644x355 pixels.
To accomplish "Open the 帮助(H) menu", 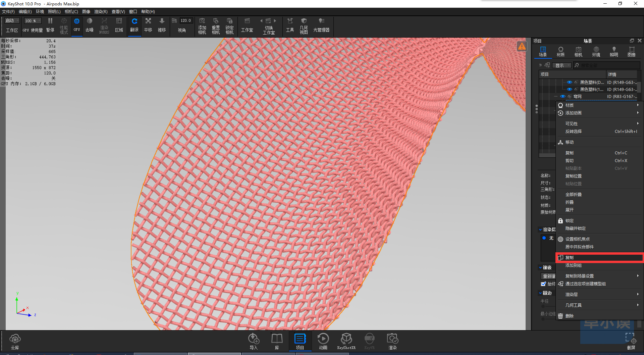I will 148,12.
